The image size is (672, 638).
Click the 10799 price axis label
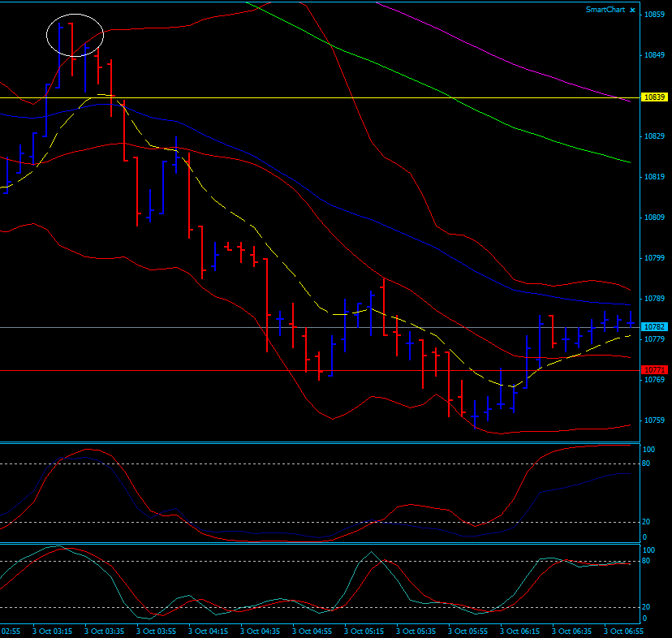tap(654, 258)
